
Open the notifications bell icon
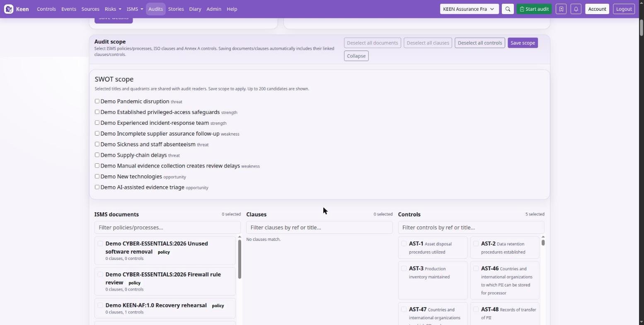(576, 9)
